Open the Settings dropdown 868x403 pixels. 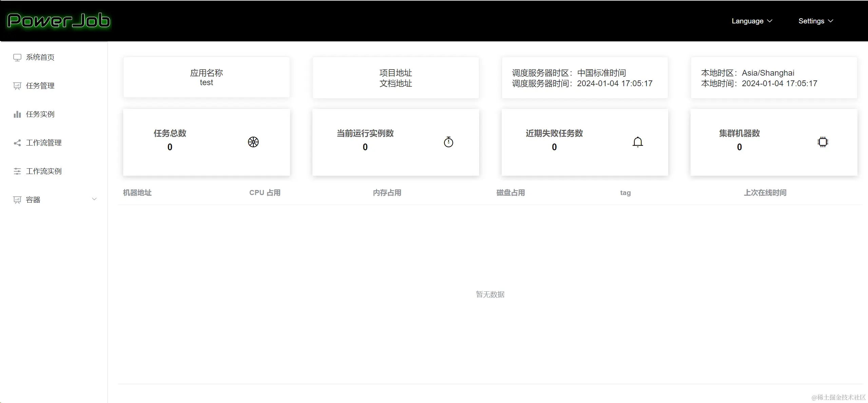click(815, 21)
